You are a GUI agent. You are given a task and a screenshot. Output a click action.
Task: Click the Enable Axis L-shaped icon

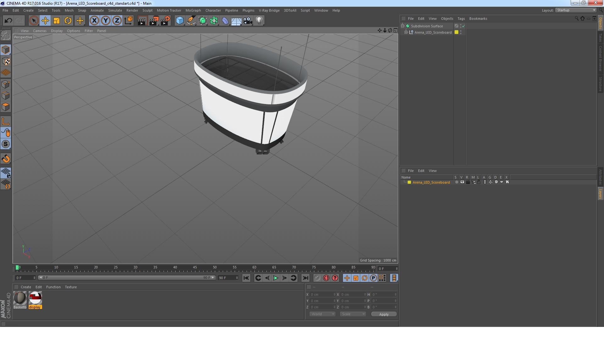click(6, 121)
